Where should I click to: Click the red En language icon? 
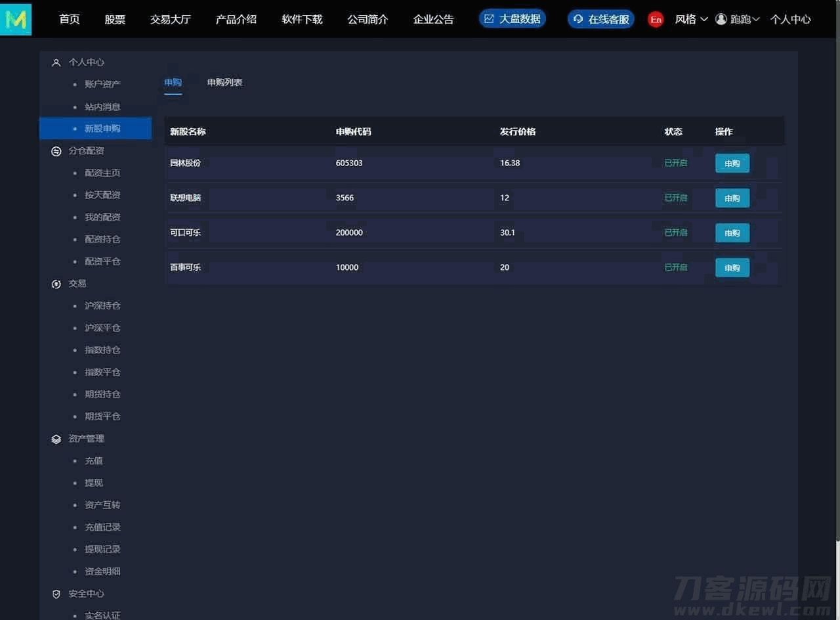(655, 20)
